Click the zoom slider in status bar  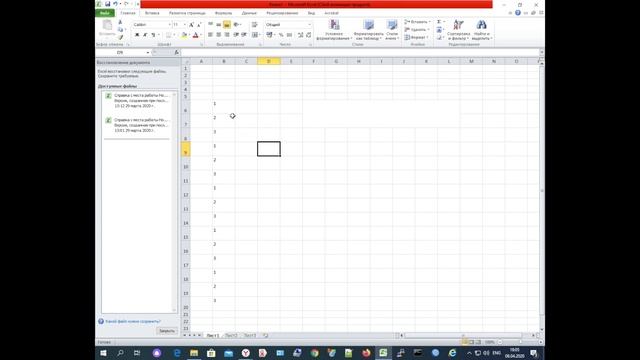coord(521,342)
